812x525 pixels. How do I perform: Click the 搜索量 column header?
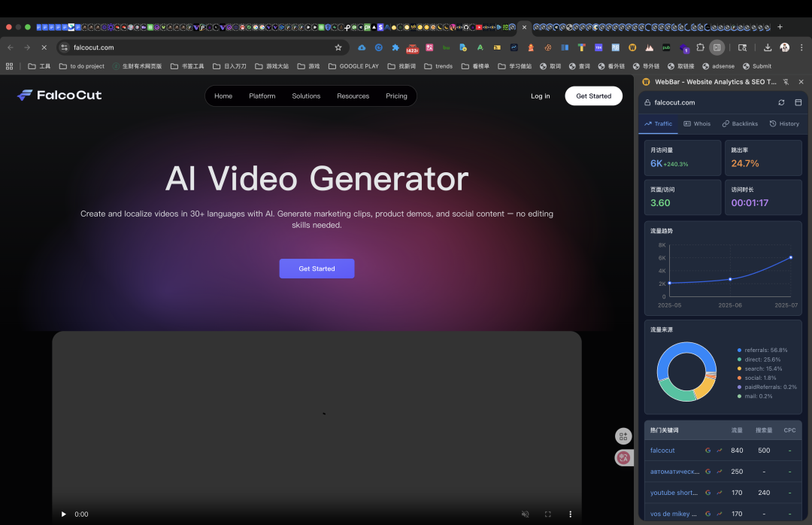pyautogui.click(x=764, y=430)
